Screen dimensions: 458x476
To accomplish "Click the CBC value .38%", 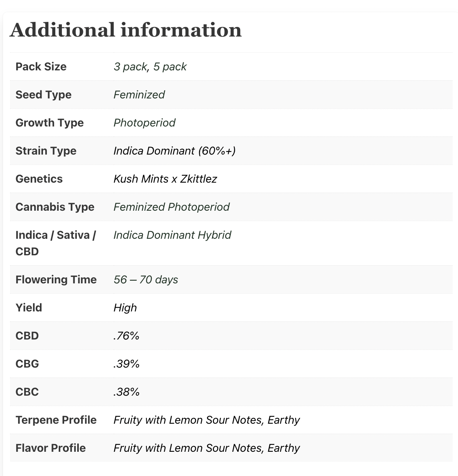I will (x=126, y=392).
